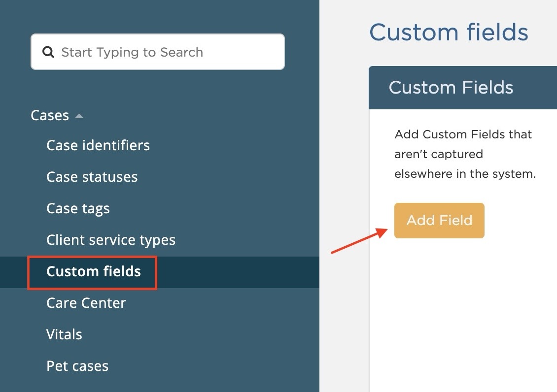This screenshot has width=557, height=392.
Task: Open the Pet cases section
Action: tap(77, 366)
